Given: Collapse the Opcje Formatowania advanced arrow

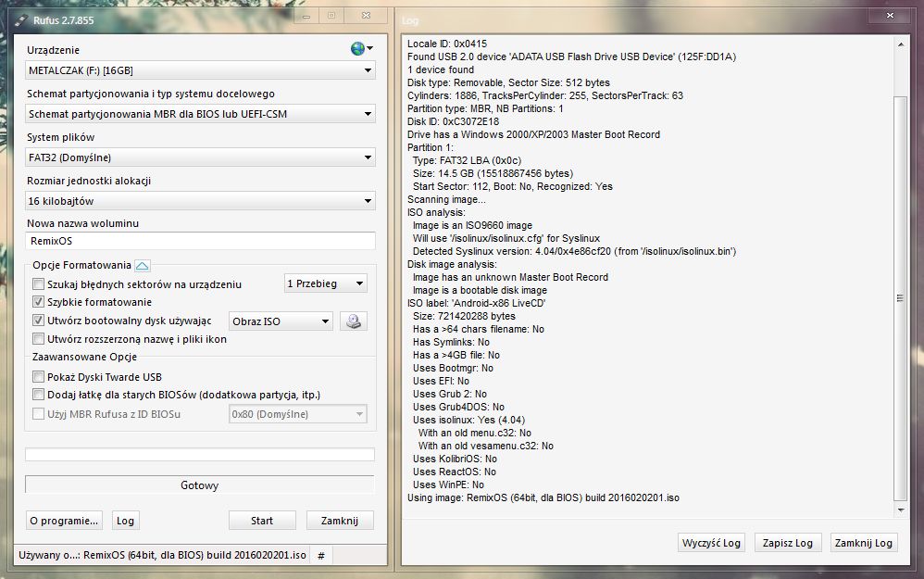Looking at the screenshot, I should tap(142, 265).
